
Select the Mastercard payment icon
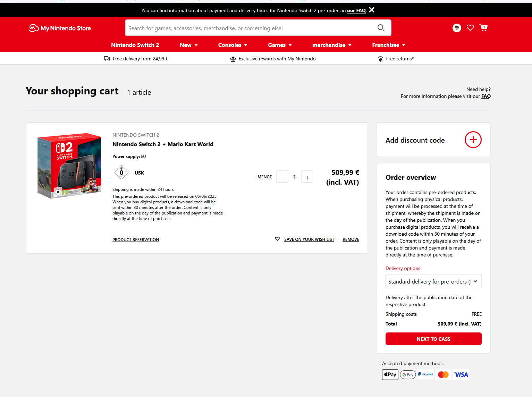pos(443,374)
